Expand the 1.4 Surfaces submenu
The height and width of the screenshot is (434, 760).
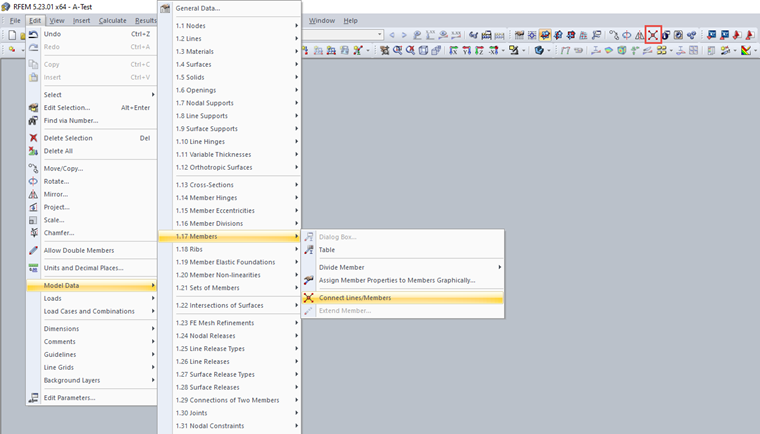(296, 64)
